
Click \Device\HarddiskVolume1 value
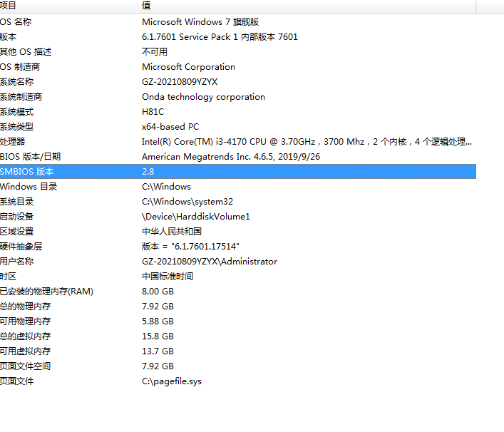coord(196,217)
